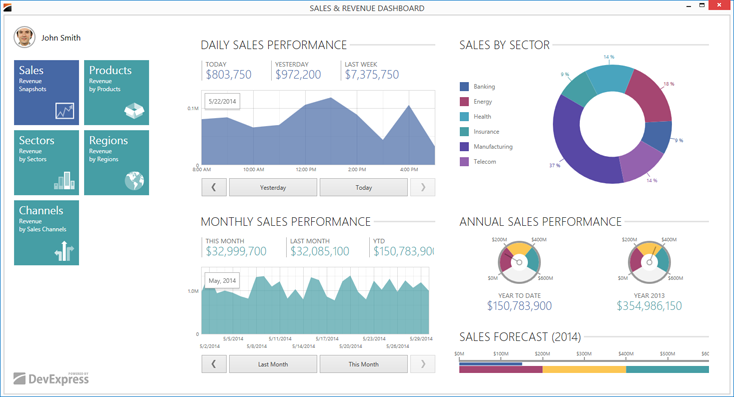Click the $150,783,900 year to date value
The height and width of the screenshot is (397, 734).
coord(520,306)
